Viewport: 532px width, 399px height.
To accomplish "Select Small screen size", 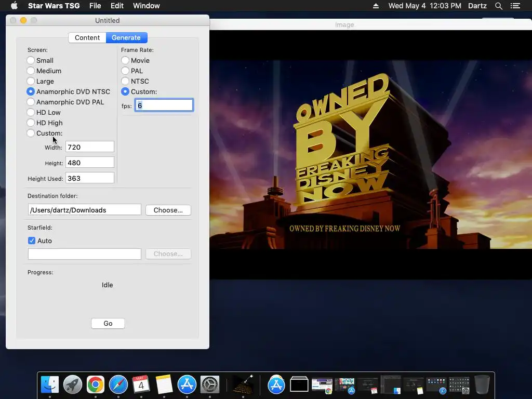I will (31, 60).
